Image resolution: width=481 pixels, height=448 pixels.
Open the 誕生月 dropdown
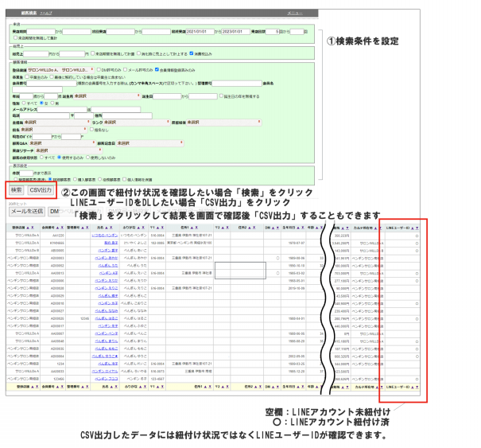[107, 96]
